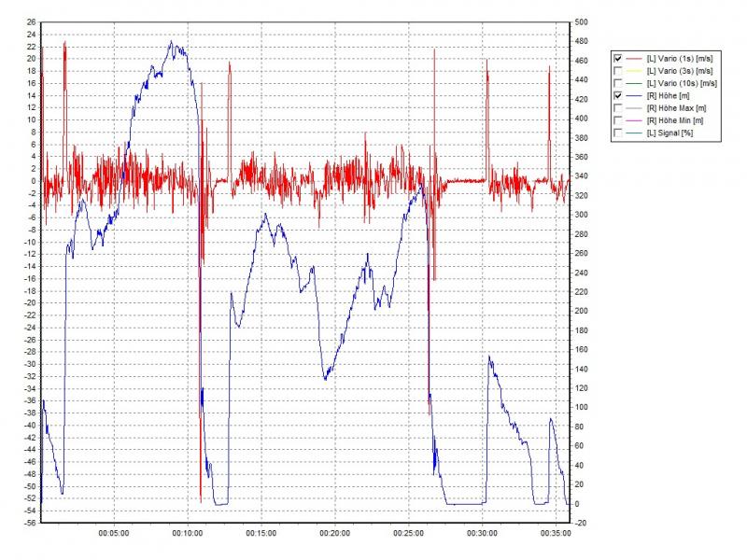Click the blue Höhe legend line sample

pos(634,96)
